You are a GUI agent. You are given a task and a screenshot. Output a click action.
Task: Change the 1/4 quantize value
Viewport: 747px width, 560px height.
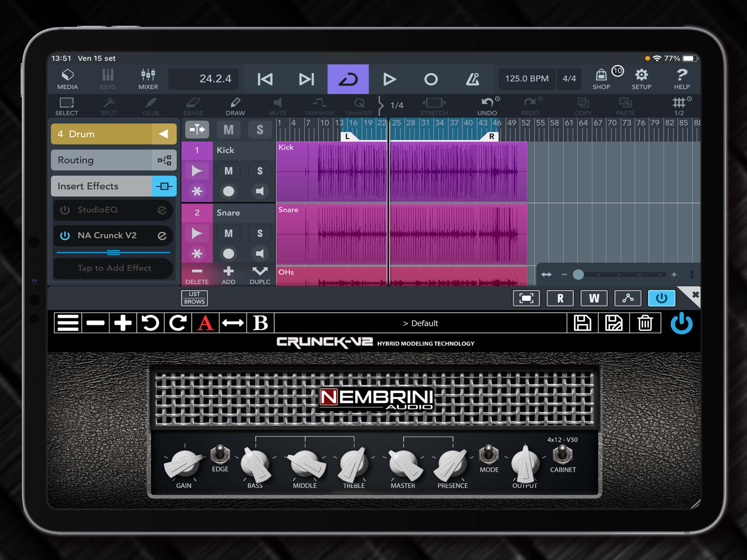[397, 105]
